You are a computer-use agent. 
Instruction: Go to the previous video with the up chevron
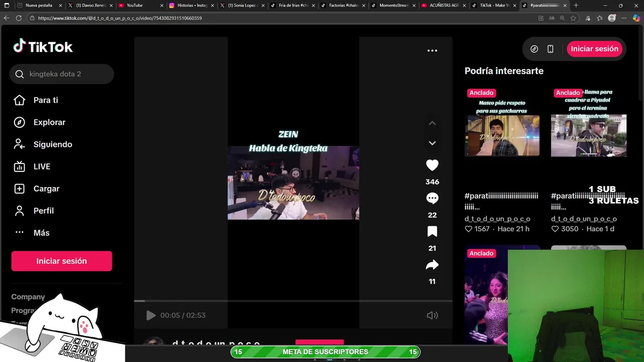[432, 123]
